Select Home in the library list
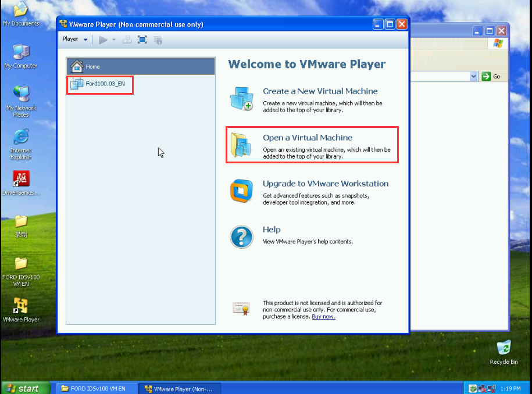The width and height of the screenshot is (532, 394). (141, 66)
